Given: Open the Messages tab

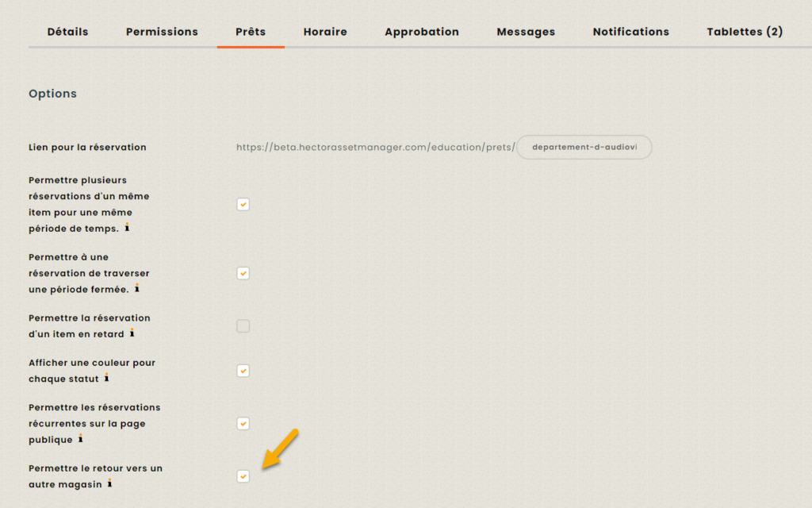Looking at the screenshot, I should pos(526,32).
